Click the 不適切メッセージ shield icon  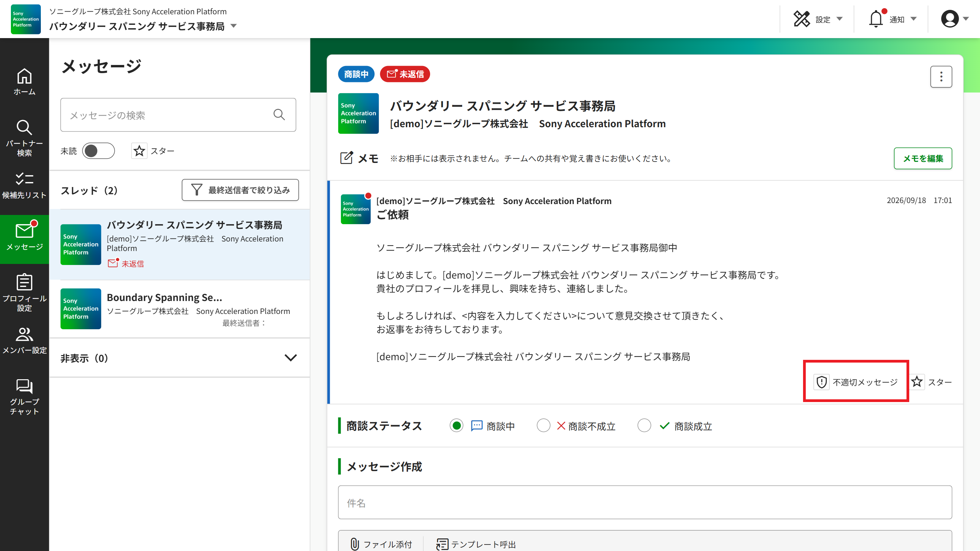(821, 382)
